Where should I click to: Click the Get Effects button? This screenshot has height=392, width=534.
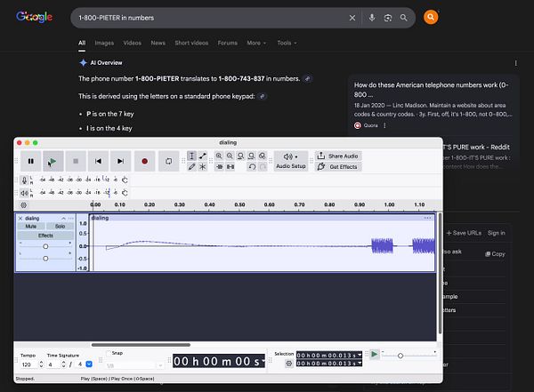point(338,167)
